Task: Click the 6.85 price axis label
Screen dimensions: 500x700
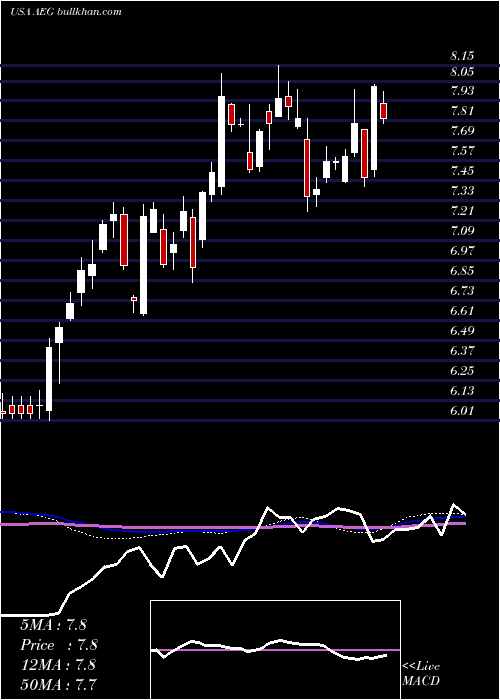Action: pyautogui.click(x=462, y=271)
